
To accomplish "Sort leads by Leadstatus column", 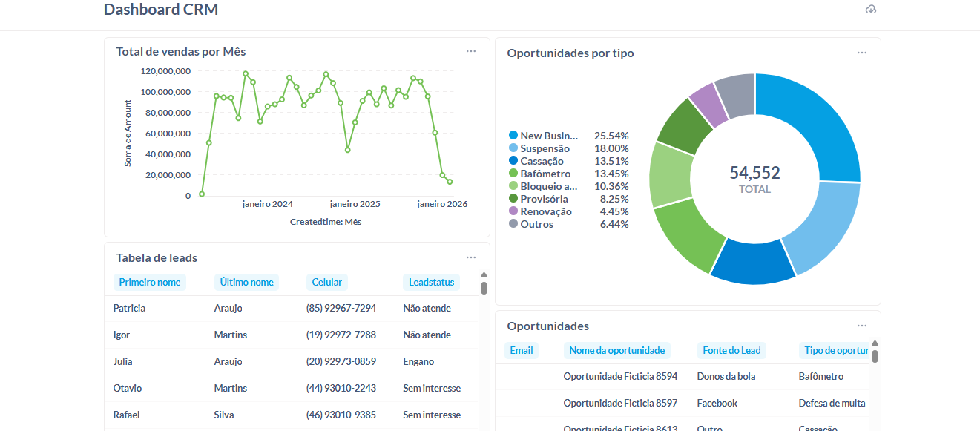I will click(x=432, y=282).
